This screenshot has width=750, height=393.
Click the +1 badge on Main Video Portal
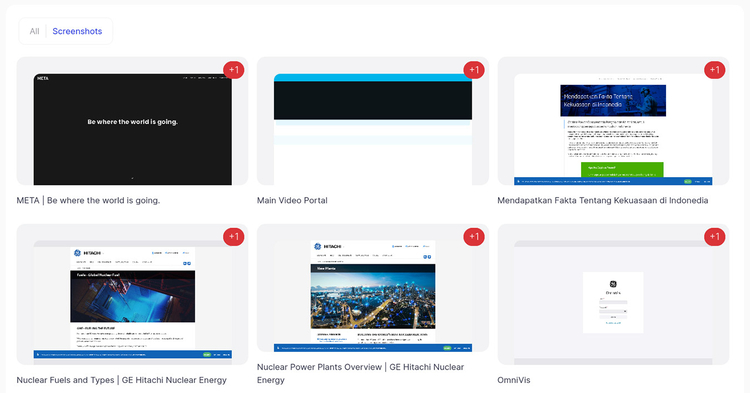click(474, 70)
